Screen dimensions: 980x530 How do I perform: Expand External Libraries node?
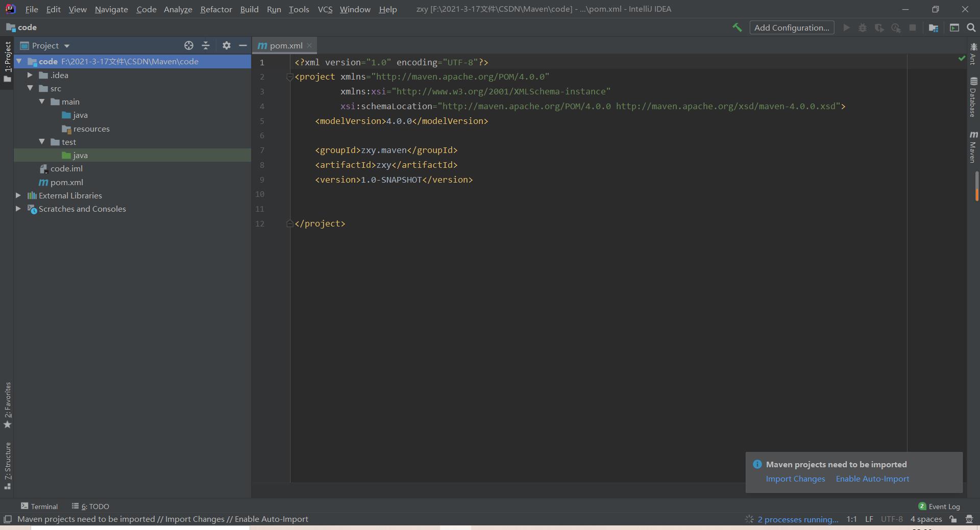tap(18, 195)
